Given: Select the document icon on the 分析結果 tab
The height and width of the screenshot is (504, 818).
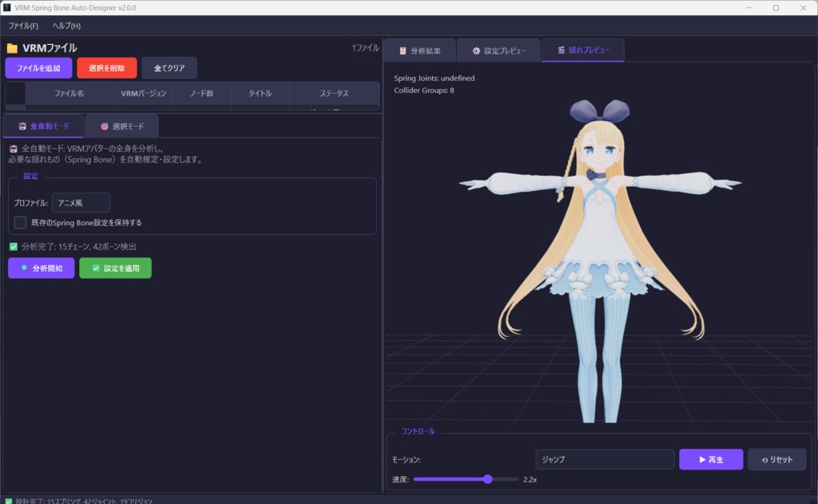Looking at the screenshot, I should (x=403, y=50).
